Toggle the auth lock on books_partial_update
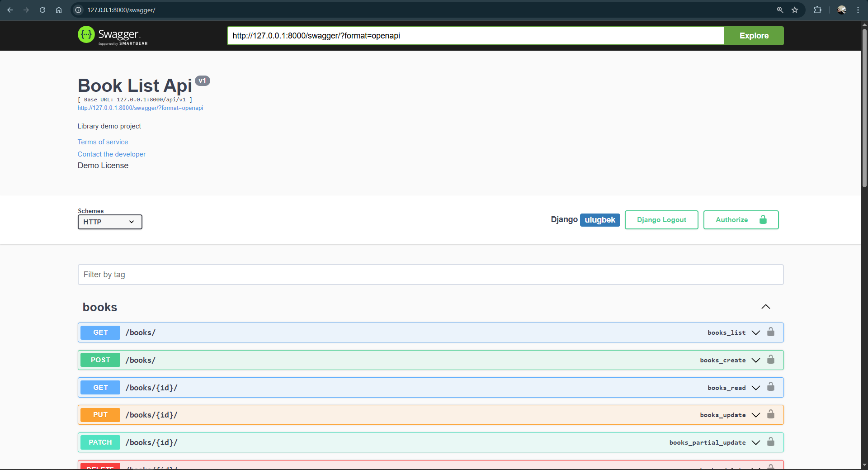 (x=771, y=442)
